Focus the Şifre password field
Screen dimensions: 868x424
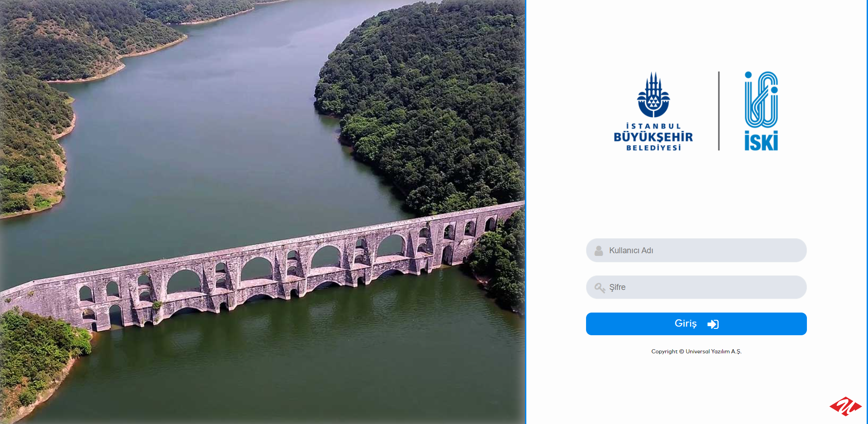click(696, 287)
